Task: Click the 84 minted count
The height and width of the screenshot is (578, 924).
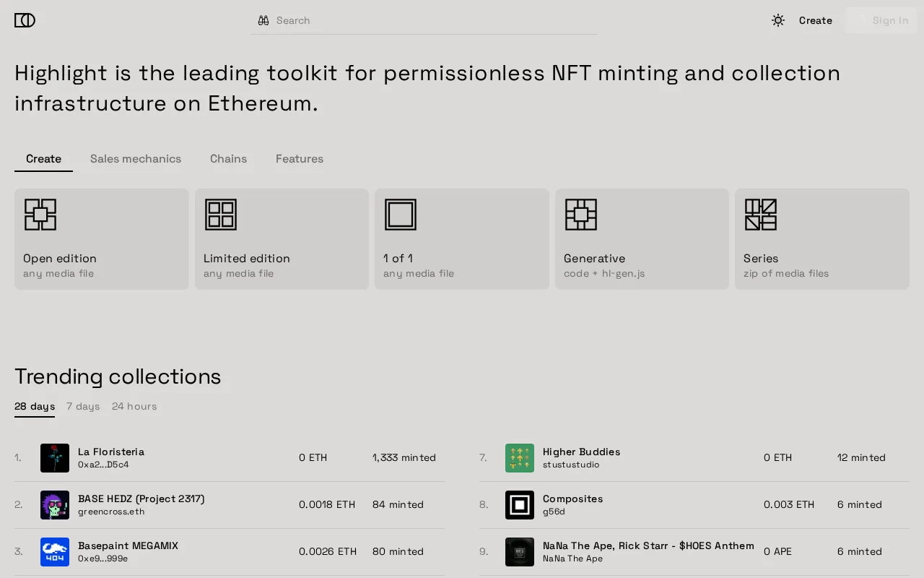Action: (x=398, y=505)
